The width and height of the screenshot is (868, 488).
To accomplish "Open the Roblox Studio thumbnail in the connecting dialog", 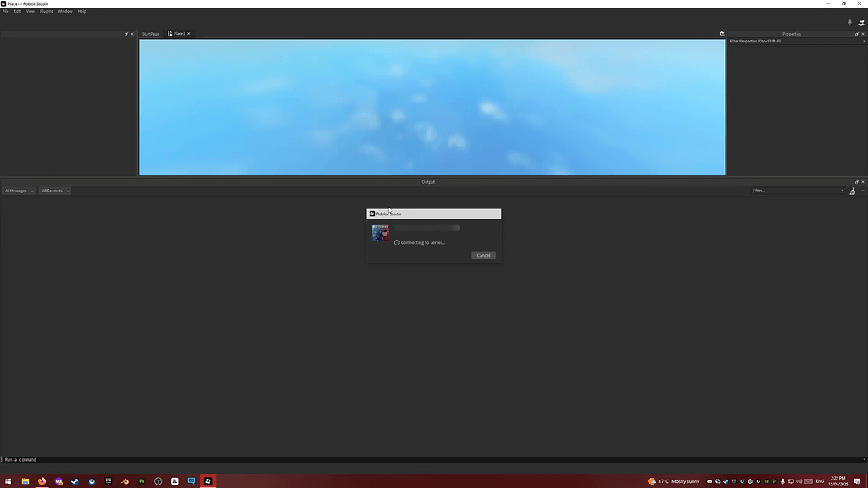I will coord(380,232).
